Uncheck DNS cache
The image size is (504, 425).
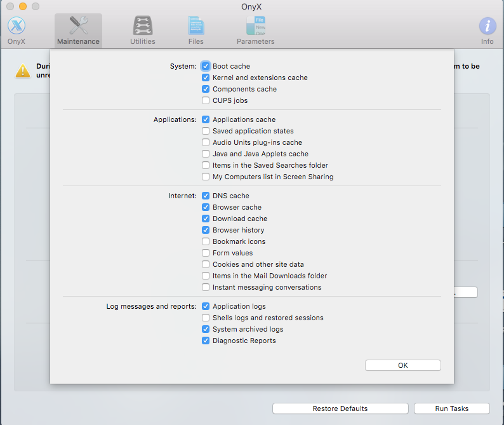point(206,196)
